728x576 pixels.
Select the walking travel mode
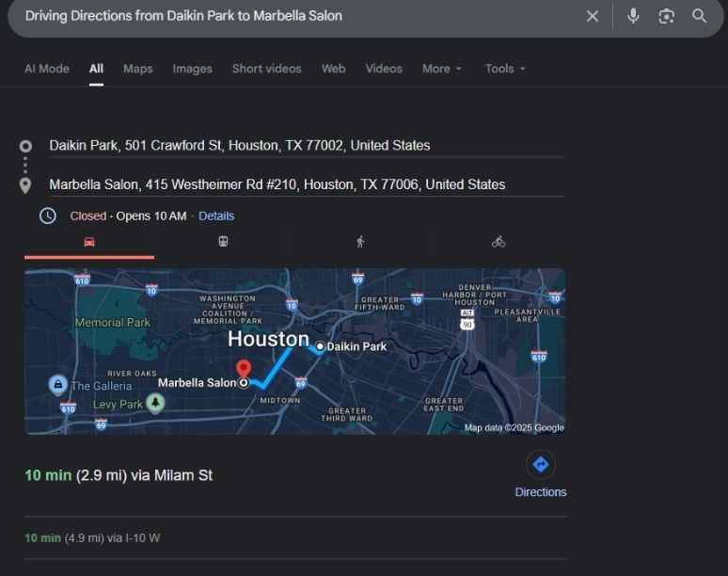tap(360, 242)
